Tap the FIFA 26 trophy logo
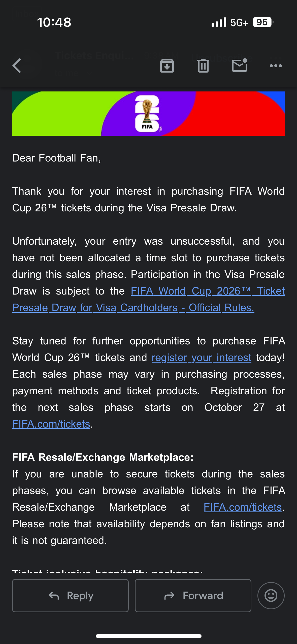This screenshot has width=297, height=644. [x=147, y=114]
